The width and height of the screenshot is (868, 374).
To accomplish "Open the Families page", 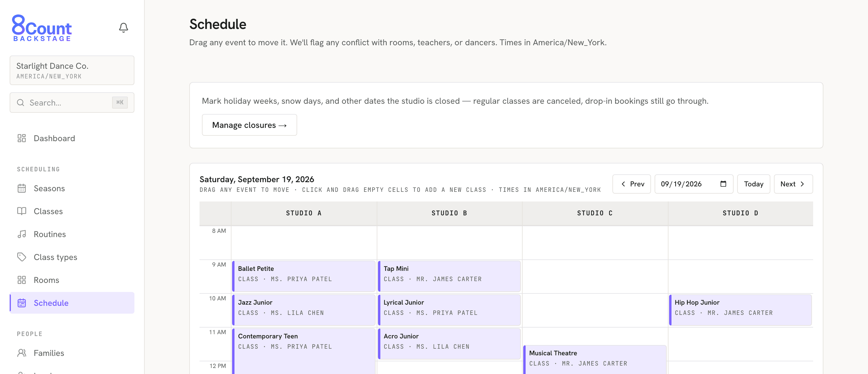I will coord(72,353).
